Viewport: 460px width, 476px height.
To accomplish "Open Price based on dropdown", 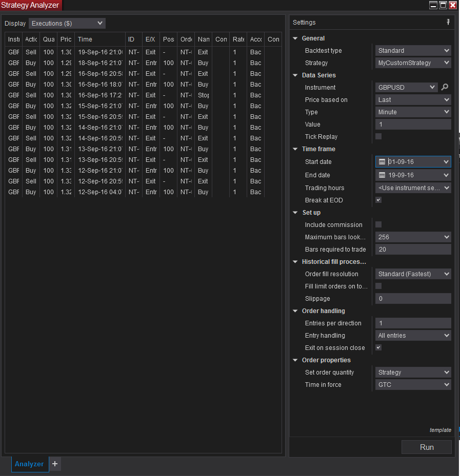I will tap(413, 99).
